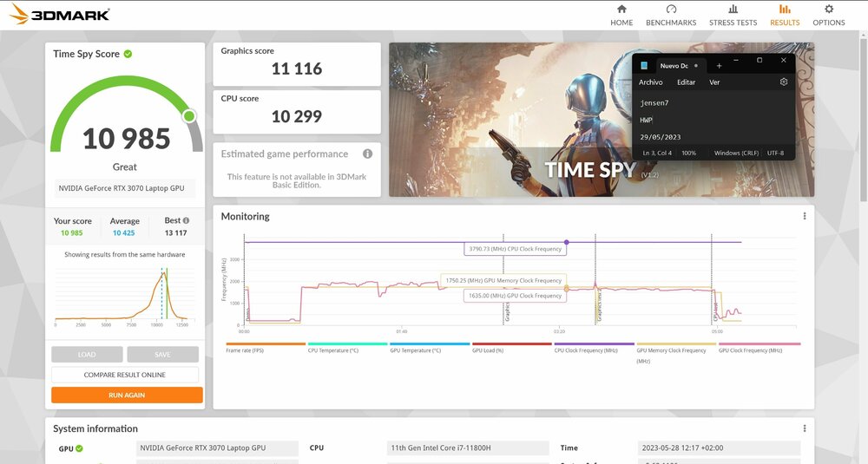Click info icon for Estimated game performance

tap(367, 154)
